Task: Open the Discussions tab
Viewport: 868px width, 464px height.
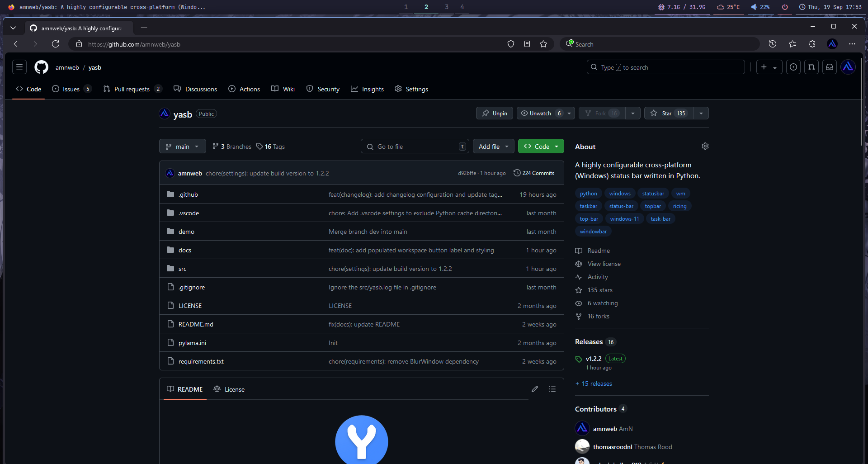Action: 195,89
